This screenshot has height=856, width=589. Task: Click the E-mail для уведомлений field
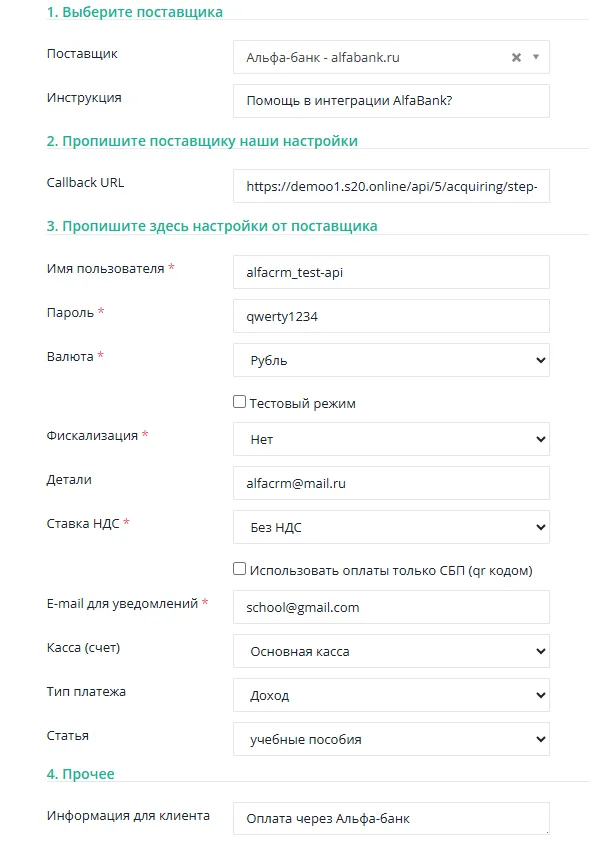391,607
